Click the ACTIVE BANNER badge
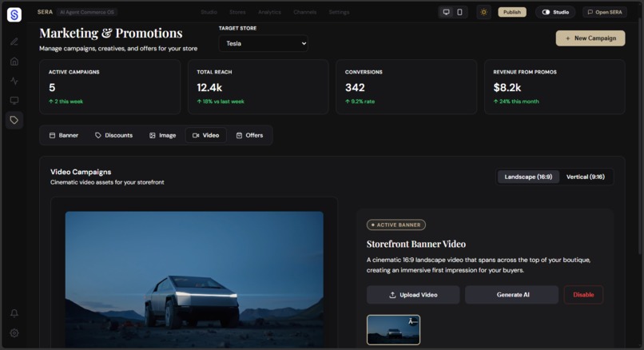 [x=396, y=225]
